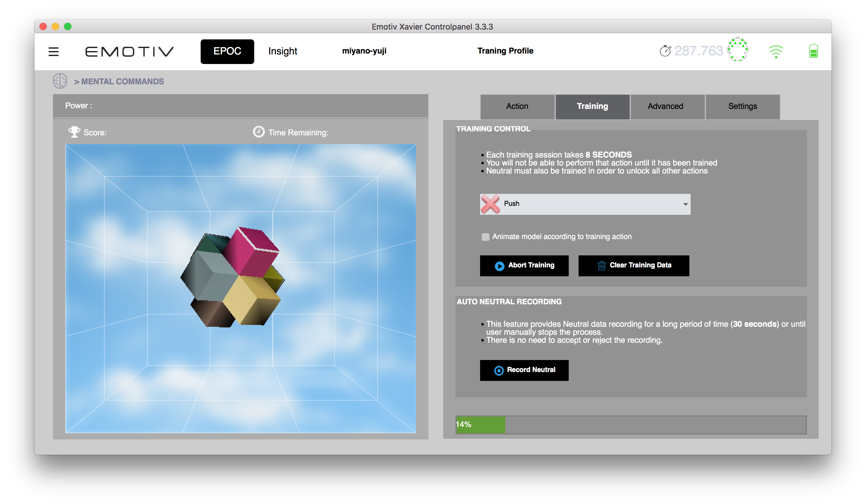Viewport: 866px width, 504px height.
Task: Click the wireless signal strength icon
Action: (x=776, y=51)
